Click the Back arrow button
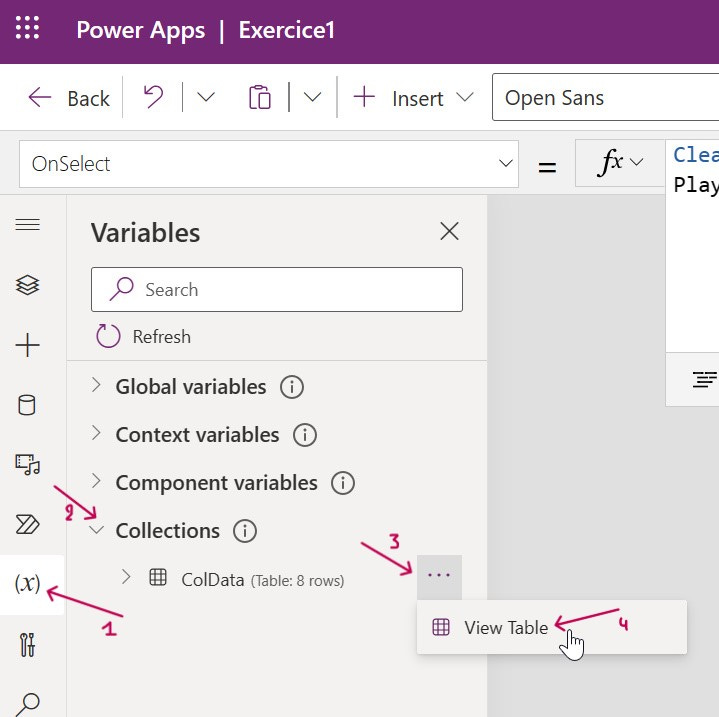 pyautogui.click(x=68, y=98)
